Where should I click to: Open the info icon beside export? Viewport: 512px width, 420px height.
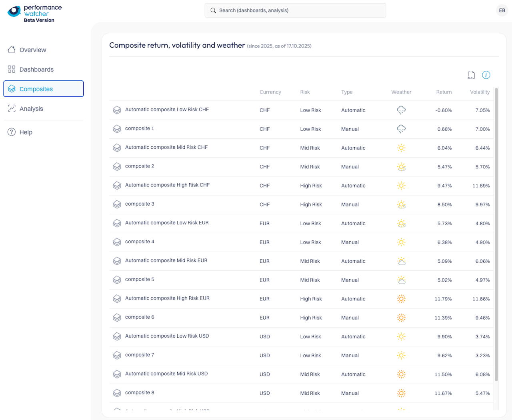point(486,75)
